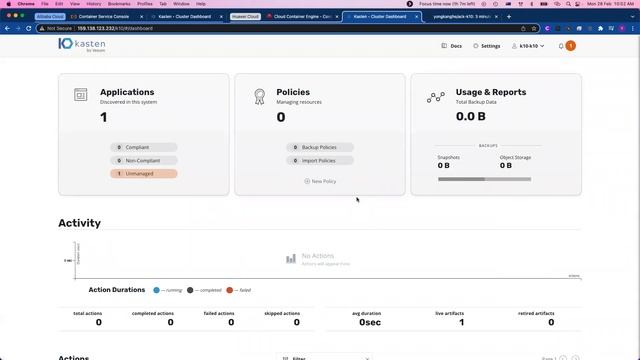Click the purple C extension icon

click(547, 29)
